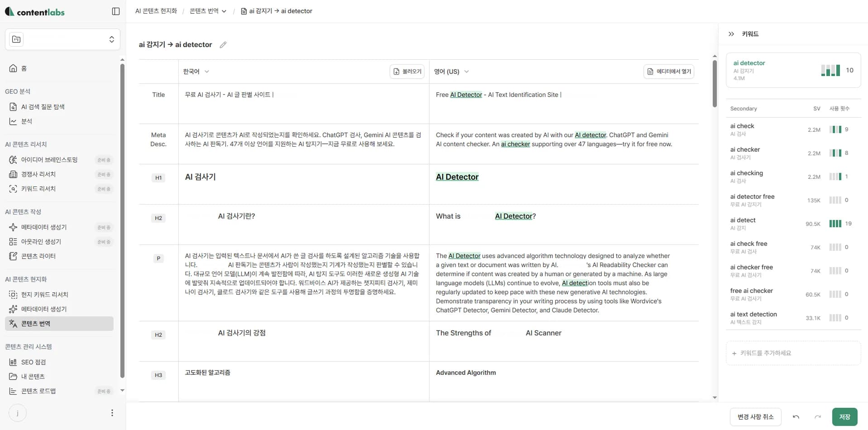Open the 아이디어 브레인스토밍 tool icon

(x=13, y=159)
